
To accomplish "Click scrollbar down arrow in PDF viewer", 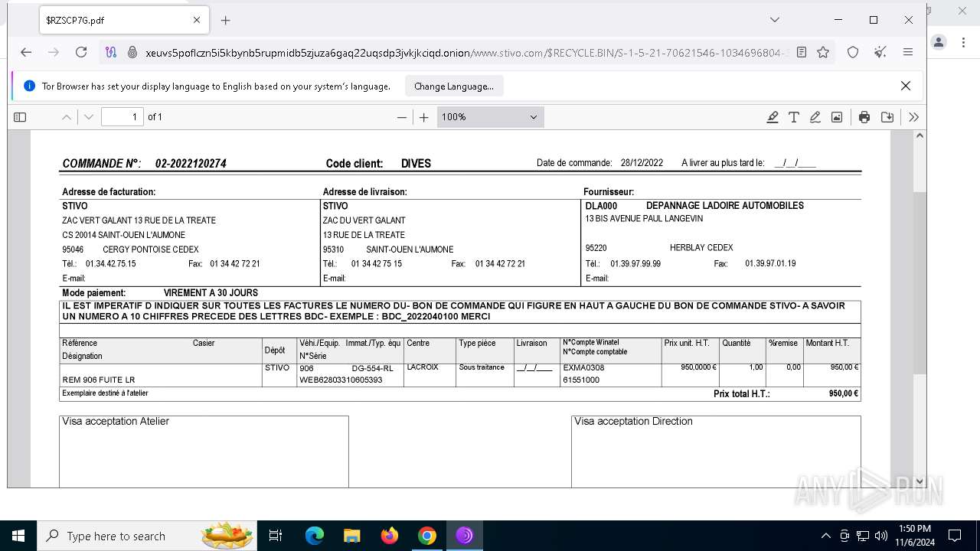I will click(920, 482).
